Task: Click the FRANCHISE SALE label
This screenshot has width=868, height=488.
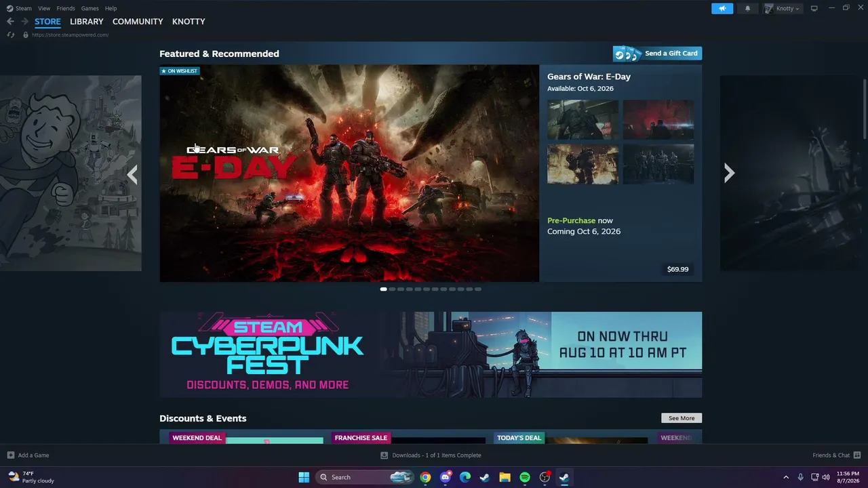Action: 361,438
